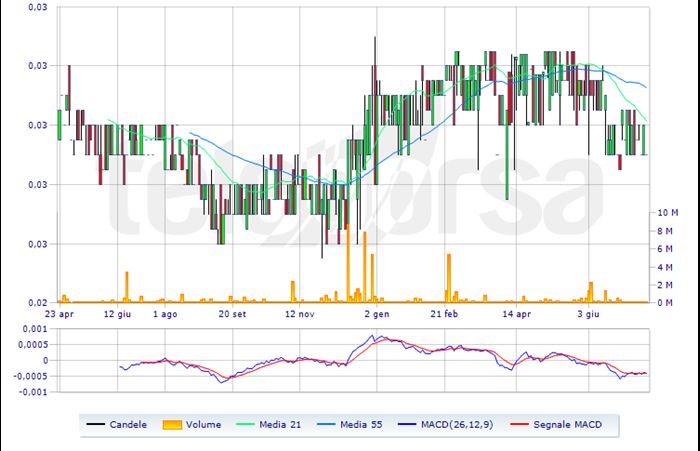This screenshot has height=451, width=700.
Task: Click the 4 M volume axis label
Action: [x=665, y=267]
